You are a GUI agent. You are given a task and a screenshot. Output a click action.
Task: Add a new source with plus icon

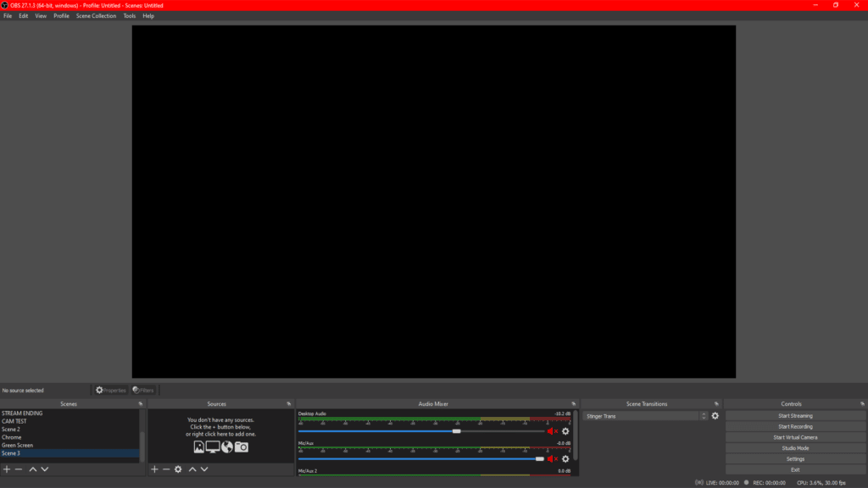pyautogui.click(x=154, y=469)
